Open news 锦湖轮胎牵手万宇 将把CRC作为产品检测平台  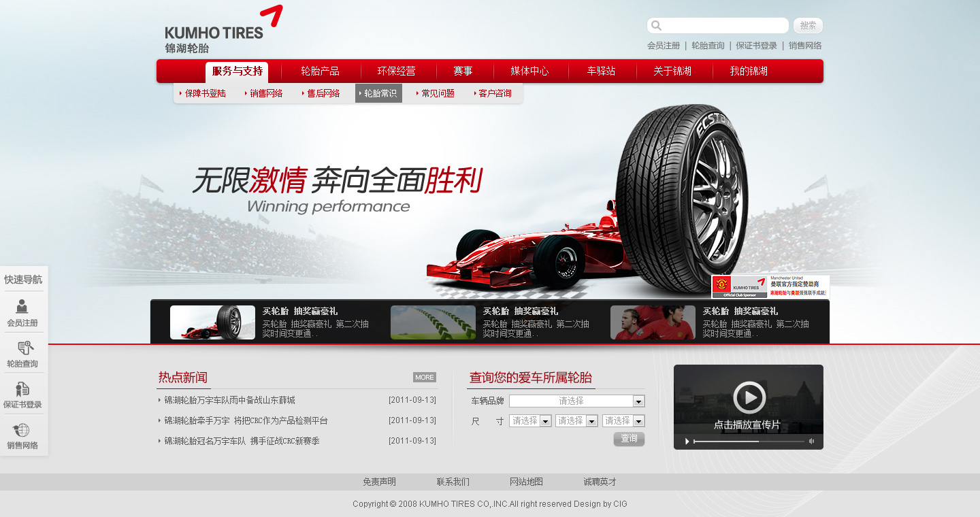coord(246,420)
